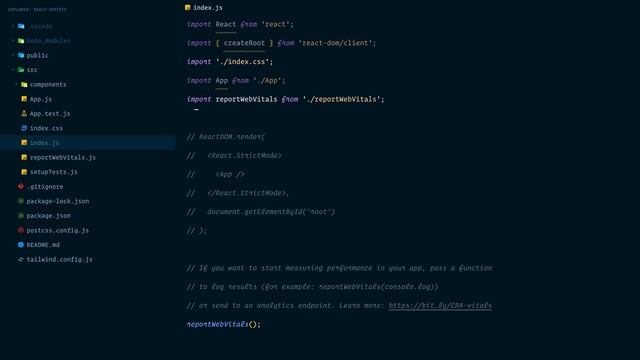Open reportWebVitals.js from the explorer
640x360 pixels.
click(x=63, y=157)
